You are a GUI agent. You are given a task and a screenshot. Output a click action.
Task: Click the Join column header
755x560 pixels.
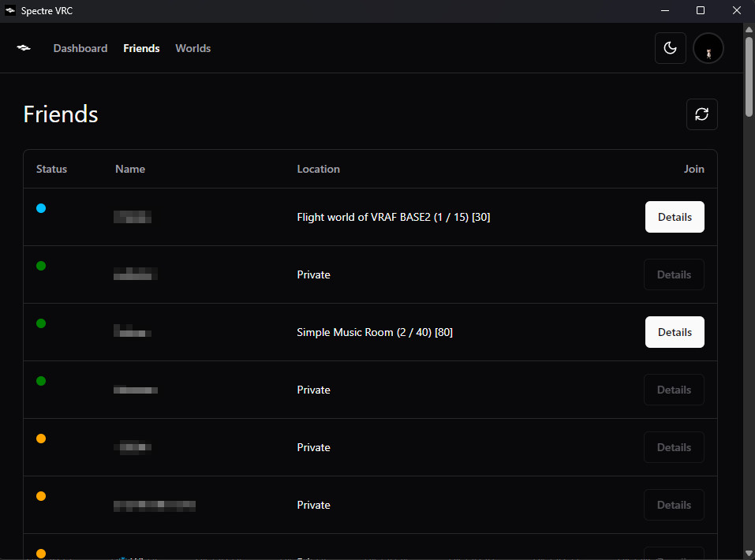[693, 169]
